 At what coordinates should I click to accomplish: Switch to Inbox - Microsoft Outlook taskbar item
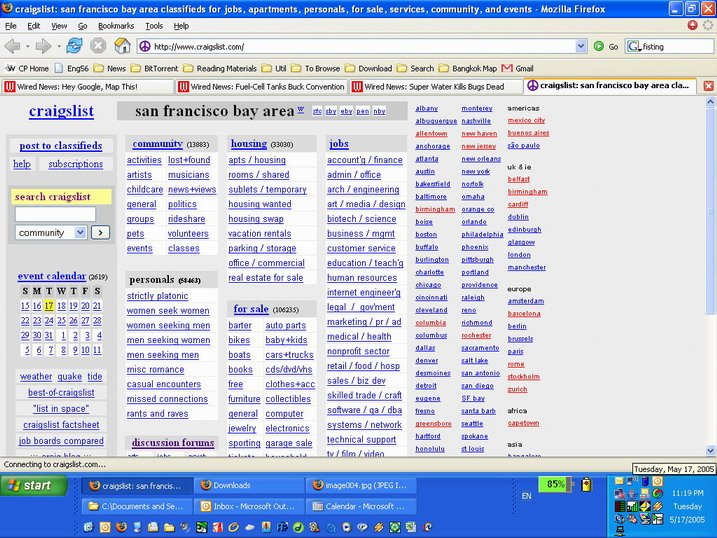coord(249,506)
